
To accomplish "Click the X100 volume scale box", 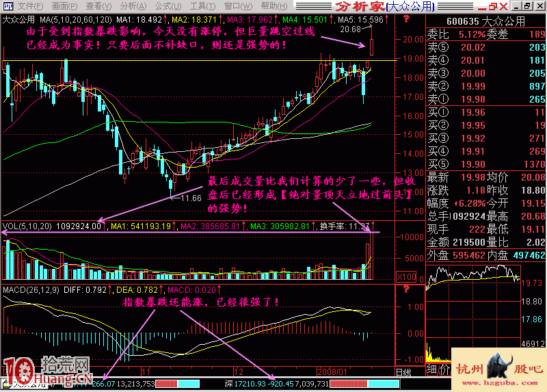I will point(406,277).
